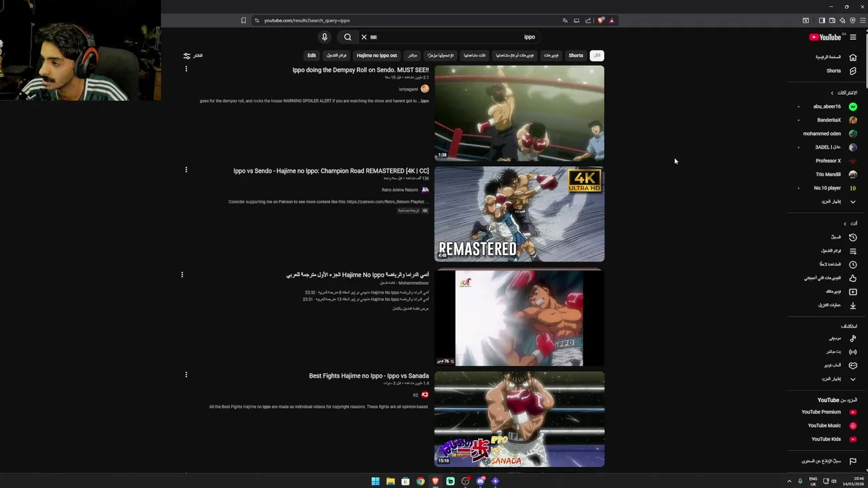Viewport: 868px width, 488px height.
Task: Open Watch Later clock icon in sidebar
Action: point(853,264)
